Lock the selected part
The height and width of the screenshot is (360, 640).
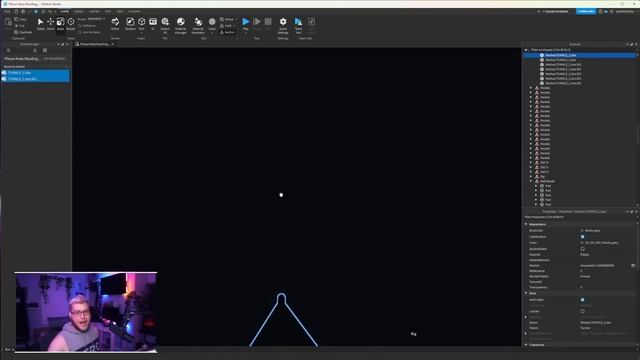(x=227, y=26)
